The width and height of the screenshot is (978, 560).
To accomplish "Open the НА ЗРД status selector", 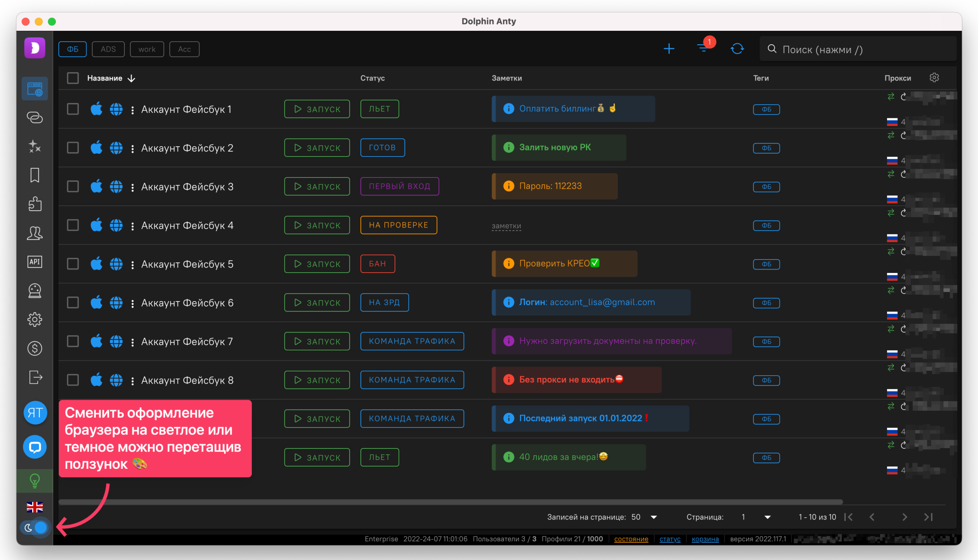I will coord(384,303).
